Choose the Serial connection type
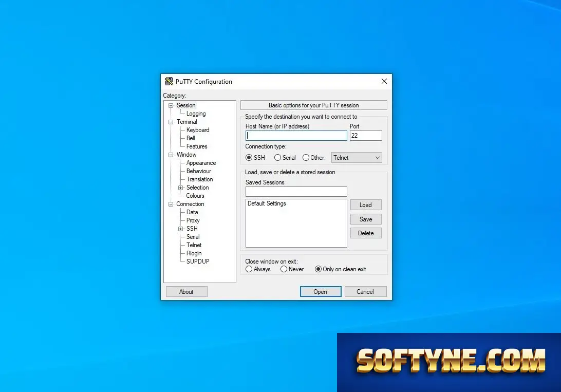The height and width of the screenshot is (392, 561). (277, 158)
